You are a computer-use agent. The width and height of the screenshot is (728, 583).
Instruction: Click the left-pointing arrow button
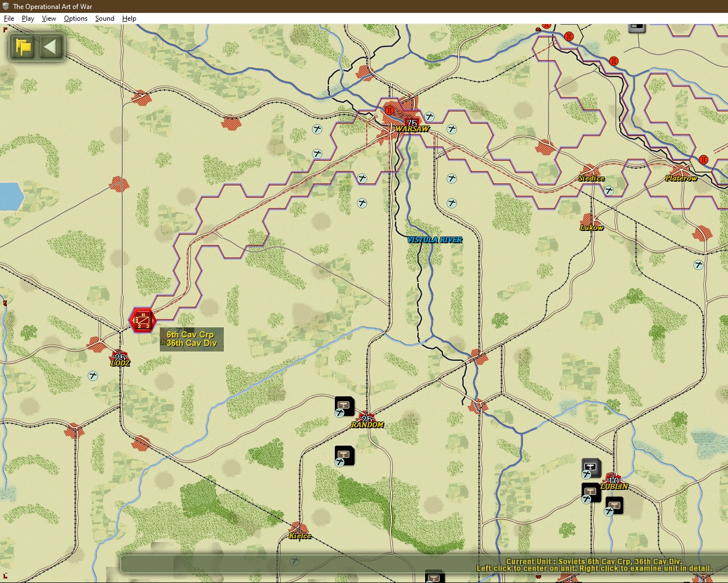coord(50,47)
